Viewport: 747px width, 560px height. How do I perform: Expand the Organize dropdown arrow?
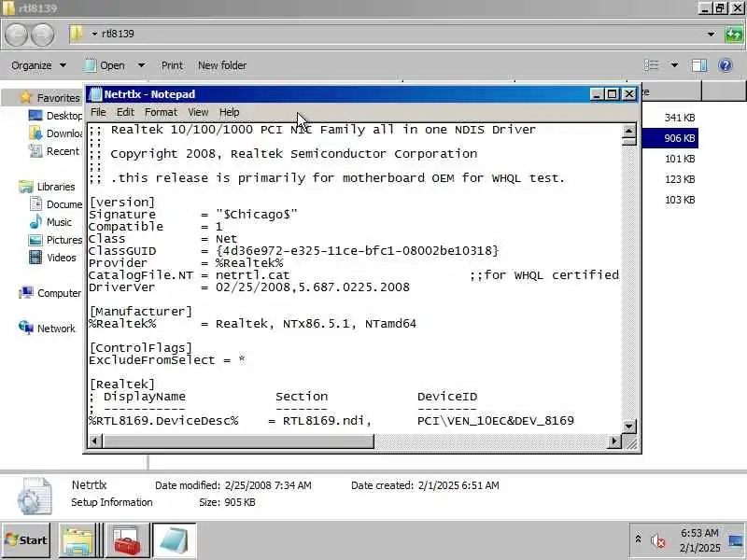(63, 65)
